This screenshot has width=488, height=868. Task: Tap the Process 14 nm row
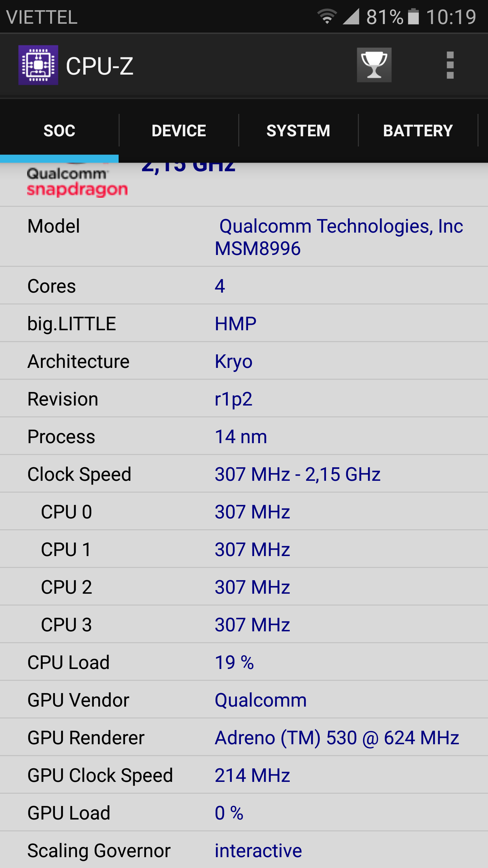coord(244,436)
